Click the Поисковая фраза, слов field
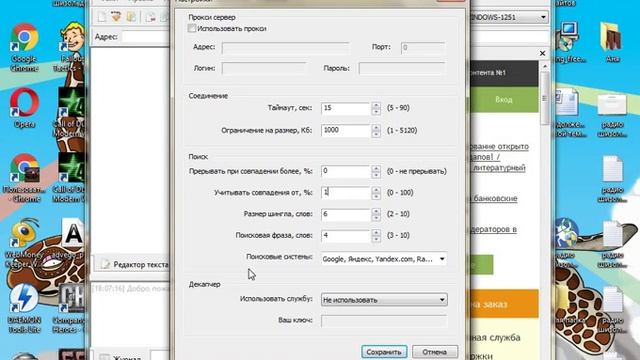Viewport: 640px width, 360px height. [x=346, y=236]
